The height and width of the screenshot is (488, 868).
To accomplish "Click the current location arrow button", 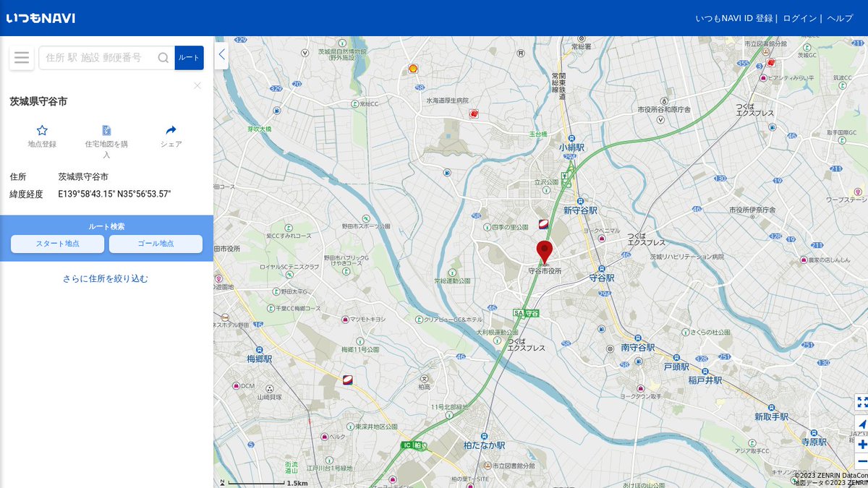I will pyautogui.click(x=861, y=424).
